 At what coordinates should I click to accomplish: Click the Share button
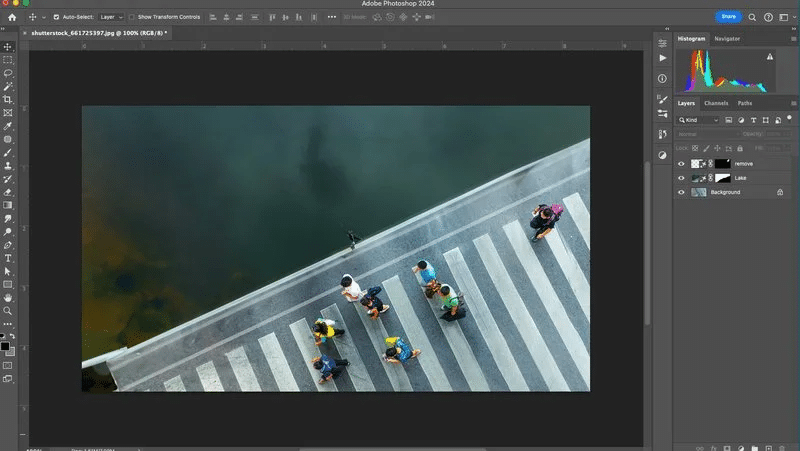(x=729, y=17)
